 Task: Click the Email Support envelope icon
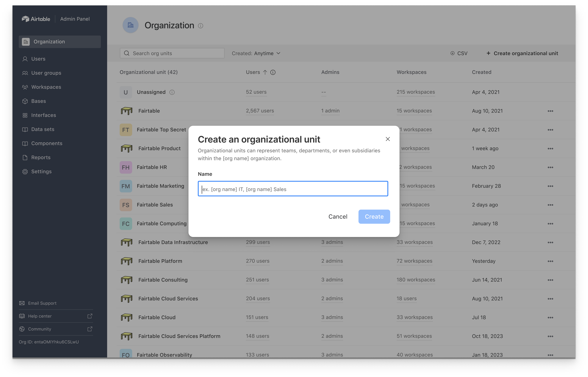(x=22, y=303)
